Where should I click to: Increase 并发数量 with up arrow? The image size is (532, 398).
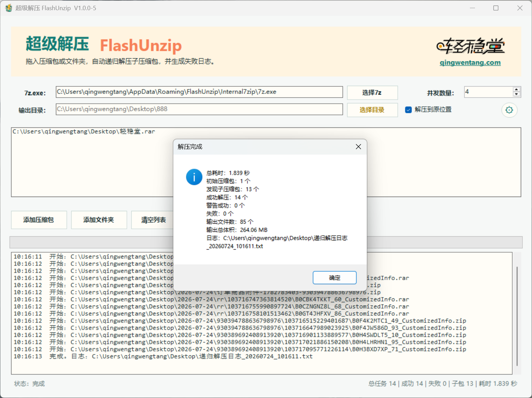coord(516,89)
